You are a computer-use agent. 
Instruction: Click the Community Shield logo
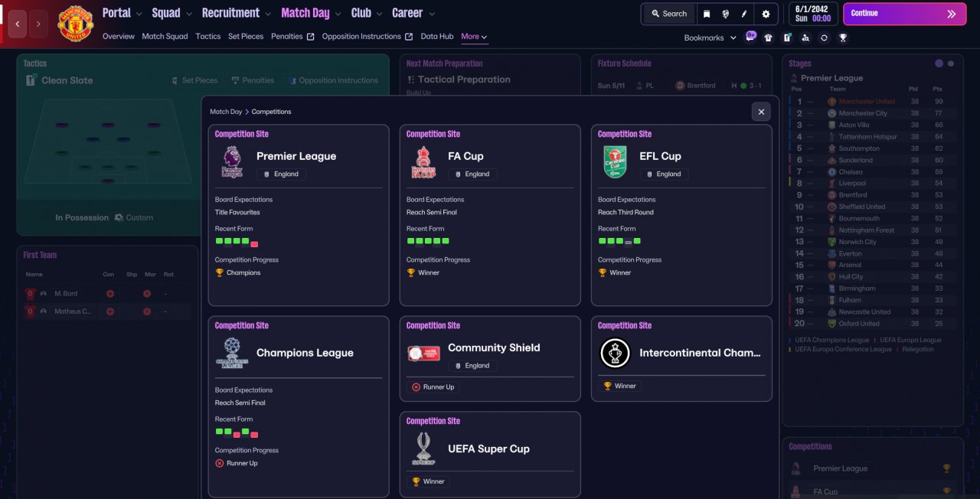point(423,353)
